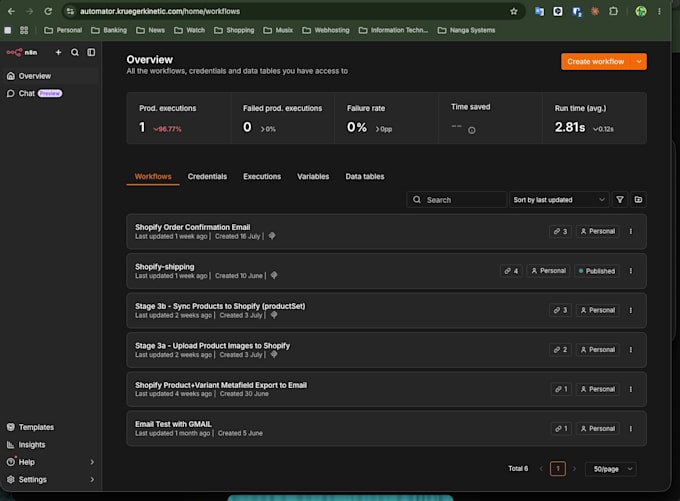Click the browser back arrow
The height and width of the screenshot is (501, 680).
pyautogui.click(x=11, y=11)
